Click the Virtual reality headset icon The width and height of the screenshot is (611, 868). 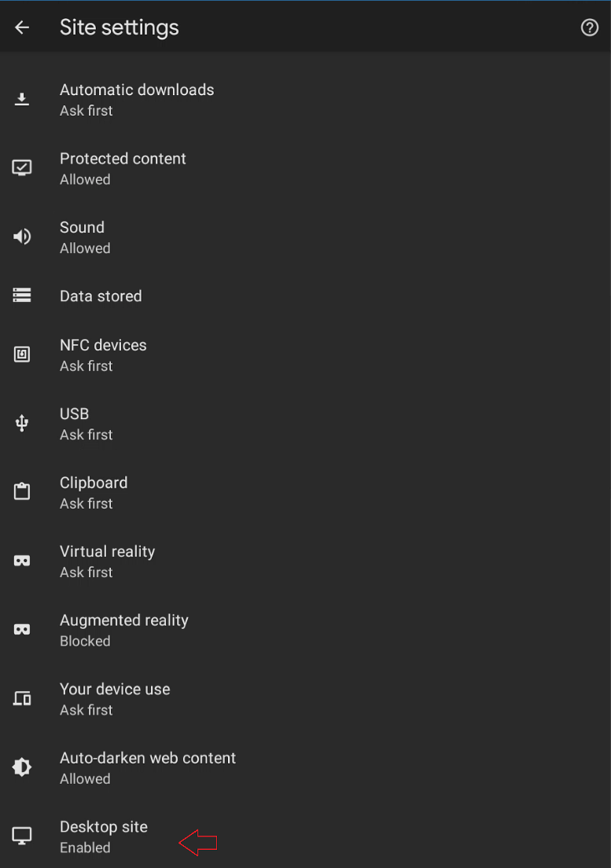coord(22,561)
